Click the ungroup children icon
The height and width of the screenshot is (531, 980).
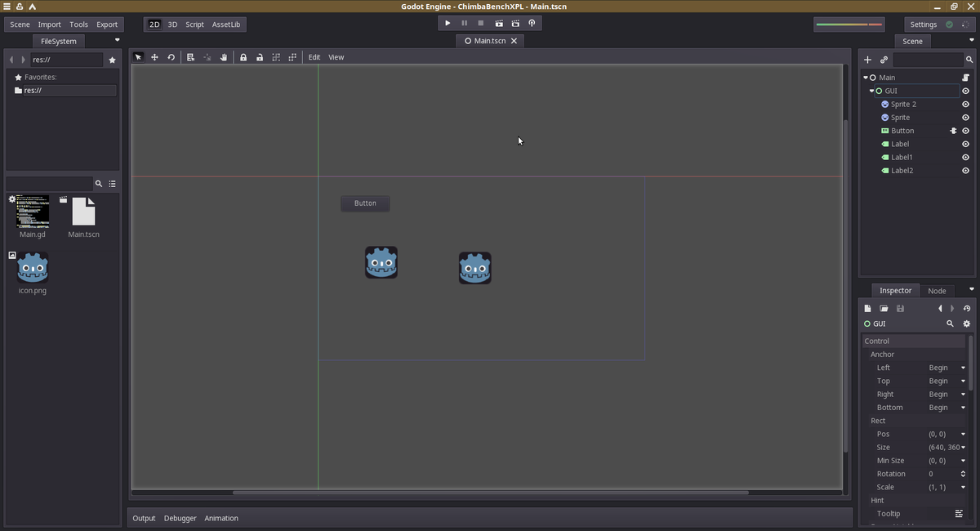click(292, 57)
